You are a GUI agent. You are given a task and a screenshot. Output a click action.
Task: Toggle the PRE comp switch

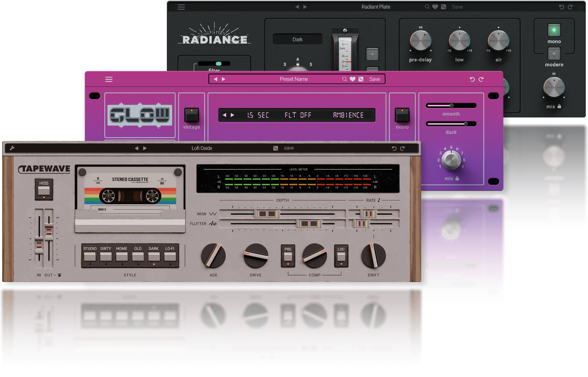point(288,256)
